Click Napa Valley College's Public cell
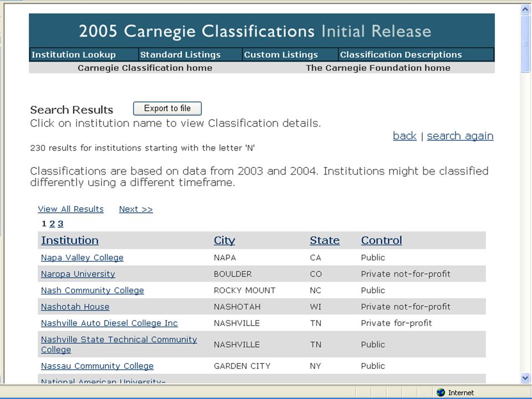The width and height of the screenshot is (532, 399). (373, 258)
